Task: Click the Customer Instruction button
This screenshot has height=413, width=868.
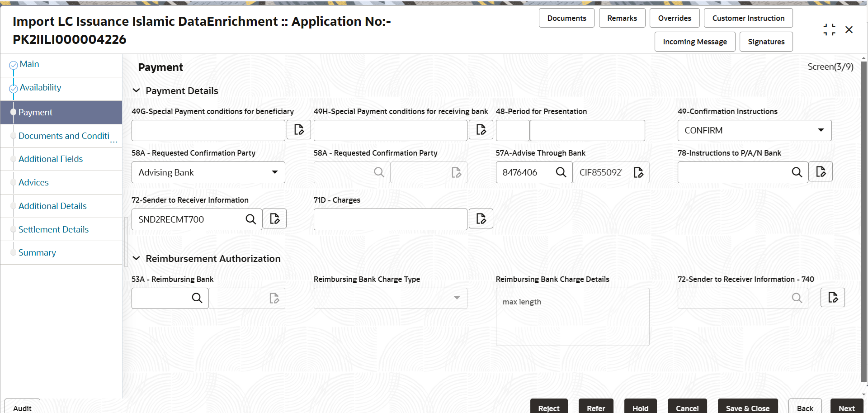Action: click(x=748, y=18)
